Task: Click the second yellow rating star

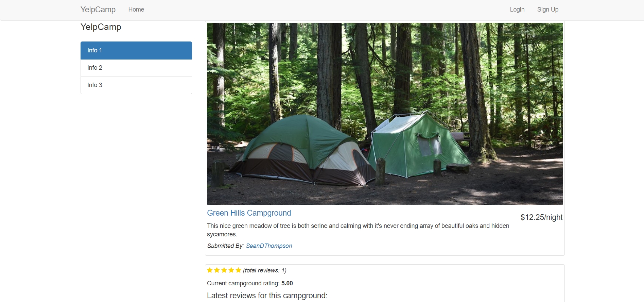Action: 217,270
